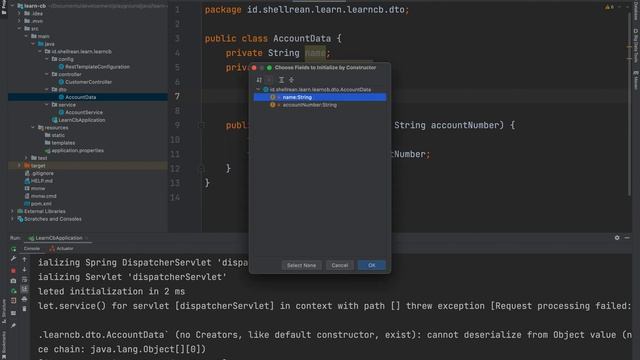Select the static folder
The image size is (640, 360).
[58, 135]
